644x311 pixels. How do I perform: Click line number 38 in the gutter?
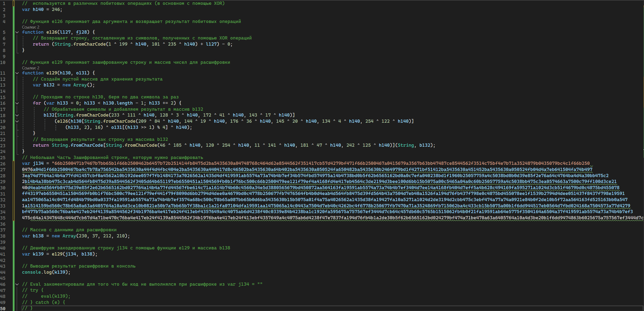click(x=3, y=236)
